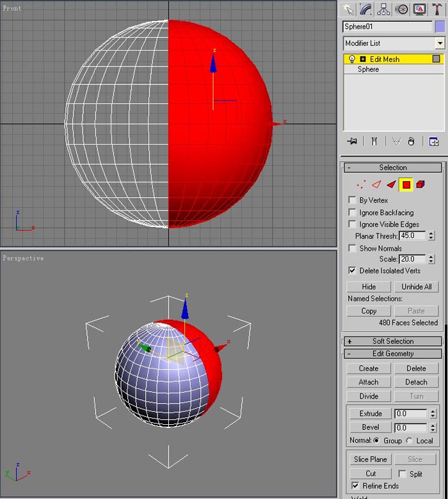Click the Edit Mesh row's gray box icon
The width and height of the screenshot is (448, 499).
pyautogui.click(x=436, y=59)
